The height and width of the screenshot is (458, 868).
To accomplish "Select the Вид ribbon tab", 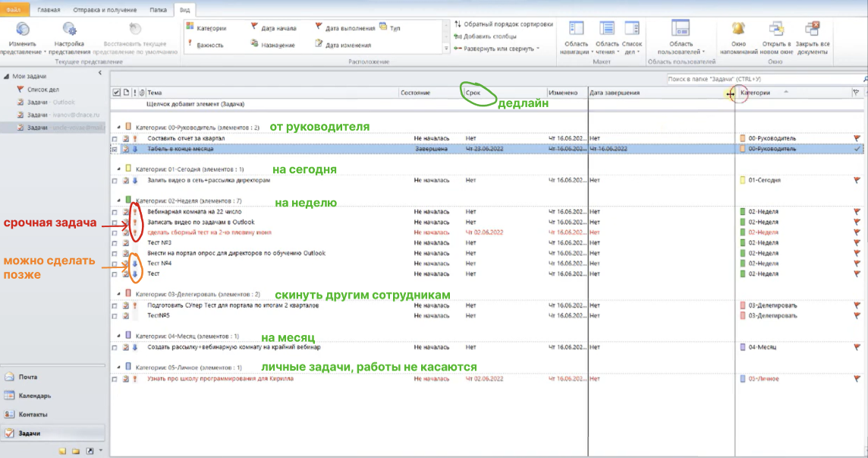I will tap(185, 10).
